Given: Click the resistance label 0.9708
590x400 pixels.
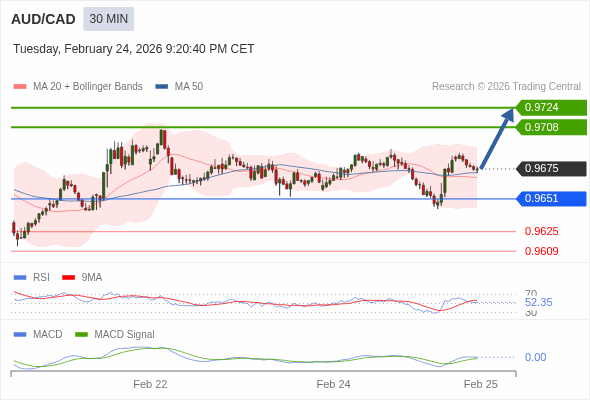Looking at the screenshot, I should pyautogui.click(x=551, y=127).
